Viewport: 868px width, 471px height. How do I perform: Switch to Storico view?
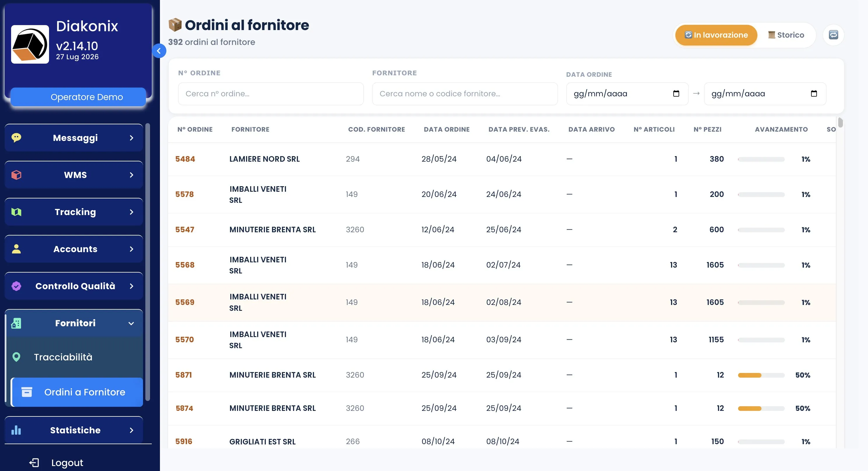click(786, 35)
